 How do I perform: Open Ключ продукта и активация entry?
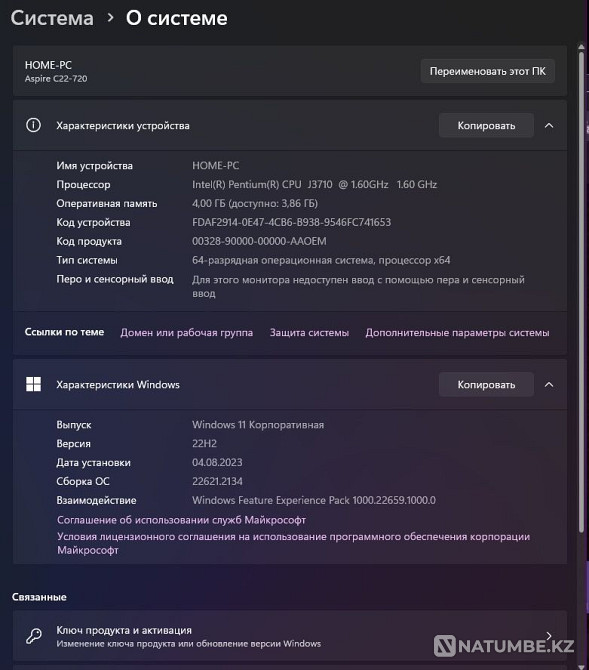[x=290, y=636]
